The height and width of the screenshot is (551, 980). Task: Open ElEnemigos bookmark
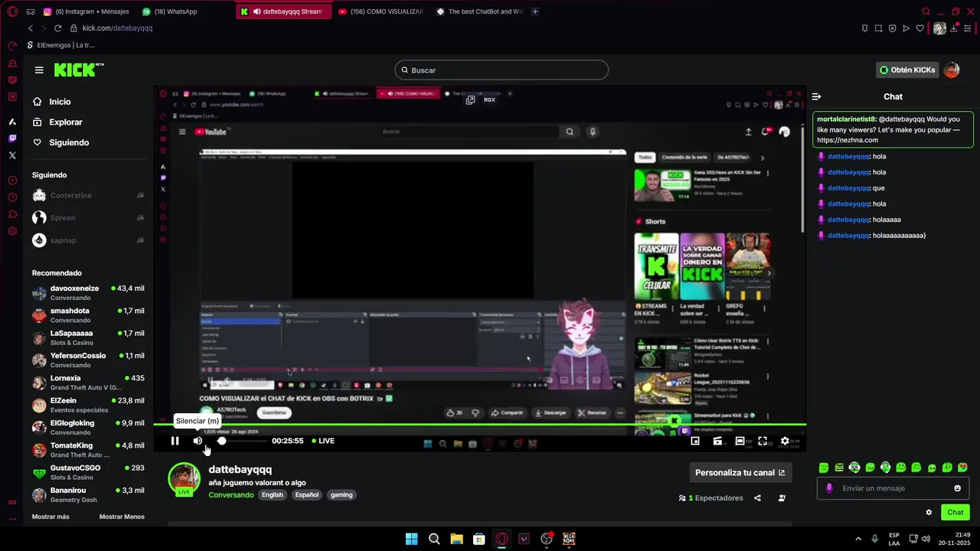click(60, 45)
